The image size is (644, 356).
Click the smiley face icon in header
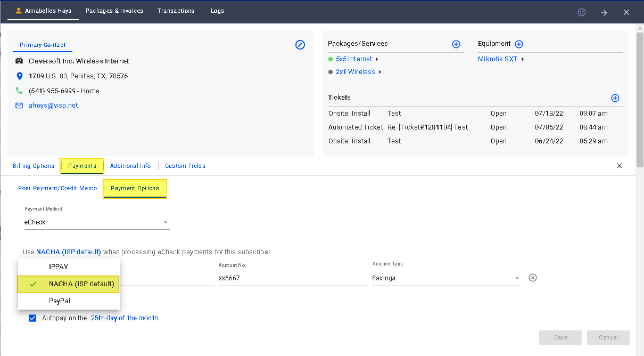582,12
